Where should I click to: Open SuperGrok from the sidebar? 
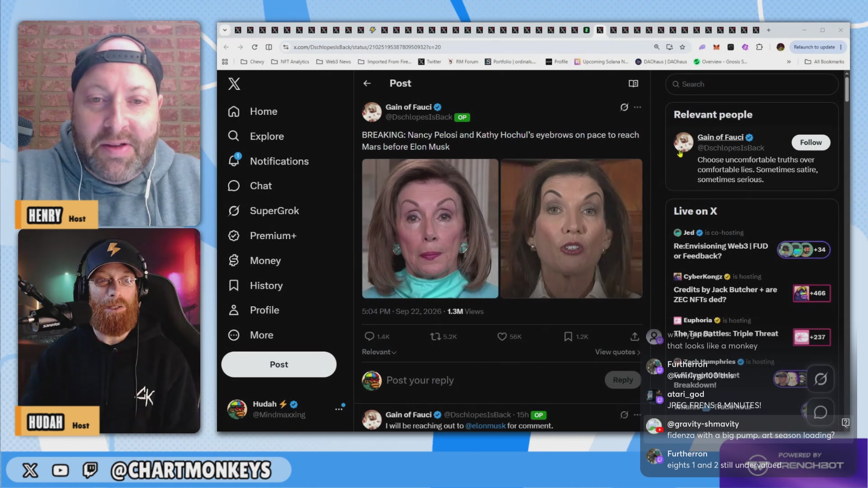pos(264,211)
